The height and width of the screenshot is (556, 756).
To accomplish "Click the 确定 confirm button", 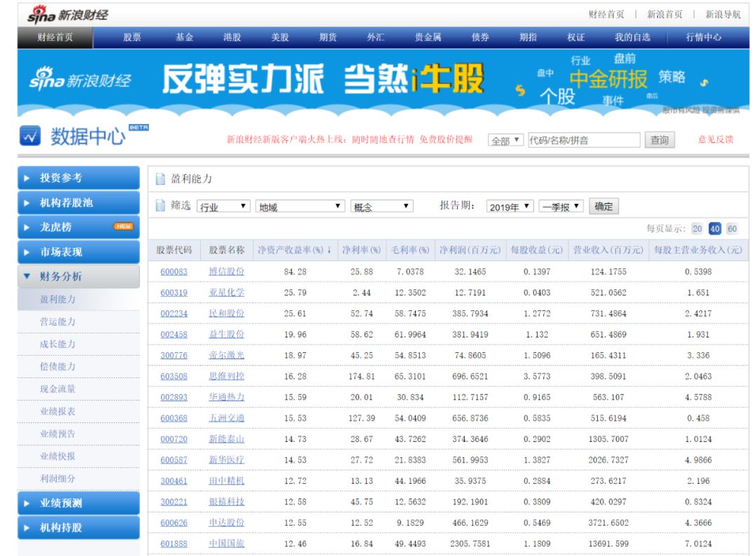I will pyautogui.click(x=603, y=207).
